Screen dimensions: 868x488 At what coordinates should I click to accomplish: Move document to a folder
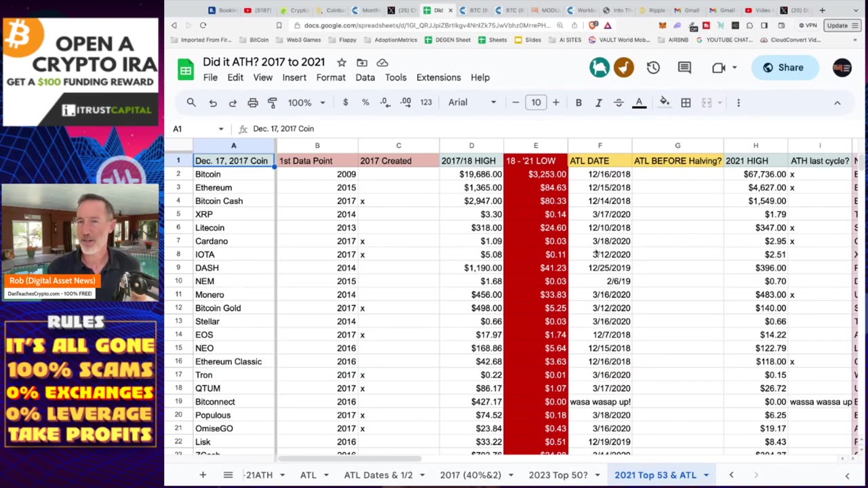coord(362,62)
